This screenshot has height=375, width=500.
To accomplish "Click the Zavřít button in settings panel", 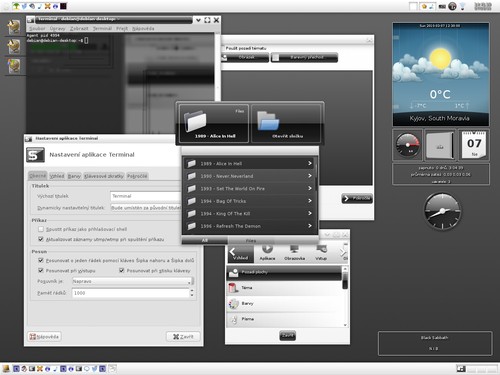I will (287, 336).
